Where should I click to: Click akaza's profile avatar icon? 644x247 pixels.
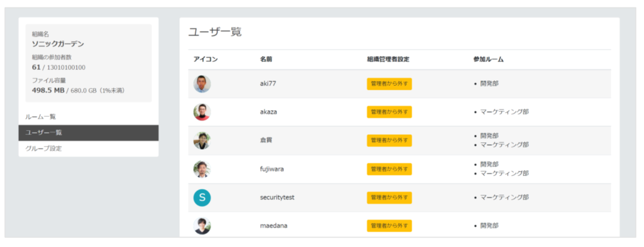click(x=202, y=112)
